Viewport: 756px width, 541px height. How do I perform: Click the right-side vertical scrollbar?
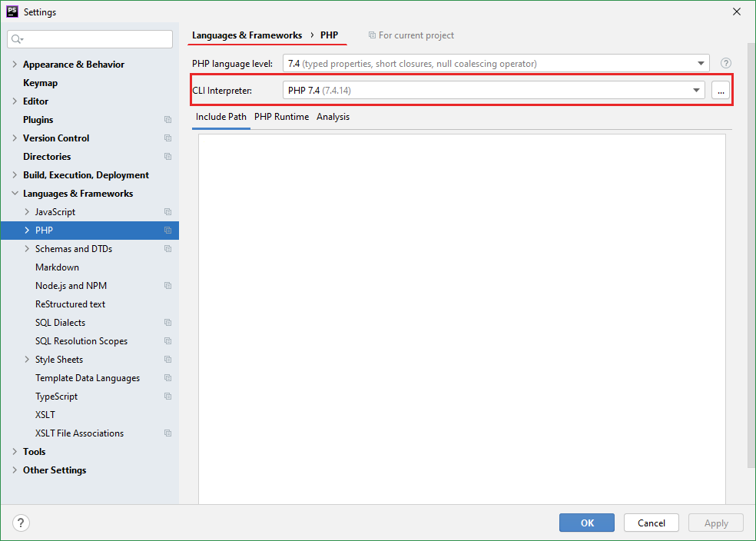click(x=751, y=256)
